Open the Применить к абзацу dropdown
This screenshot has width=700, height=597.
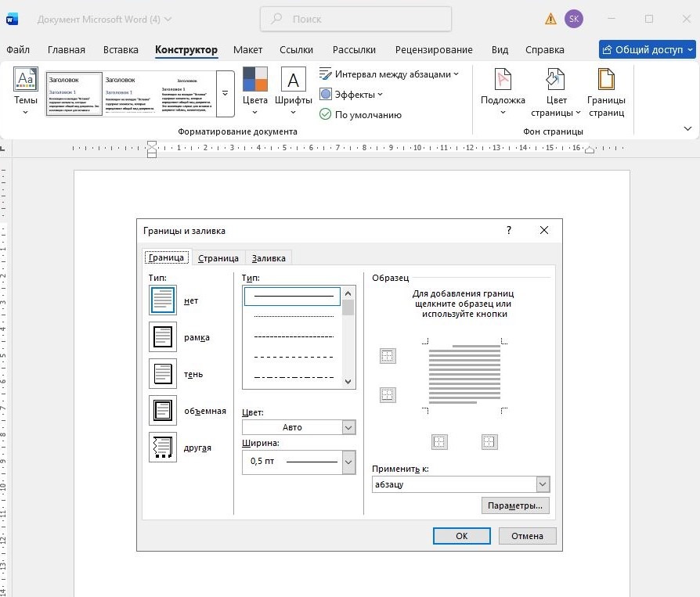(460, 484)
